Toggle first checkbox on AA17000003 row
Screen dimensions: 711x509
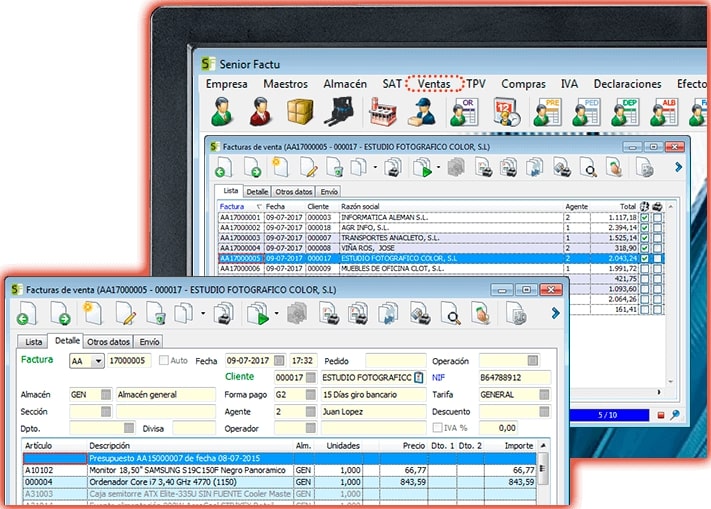click(x=644, y=238)
